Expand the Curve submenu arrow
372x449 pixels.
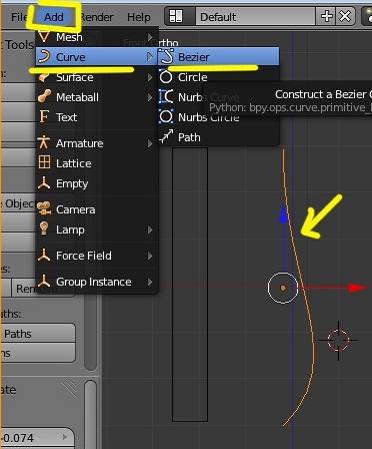click(x=150, y=57)
